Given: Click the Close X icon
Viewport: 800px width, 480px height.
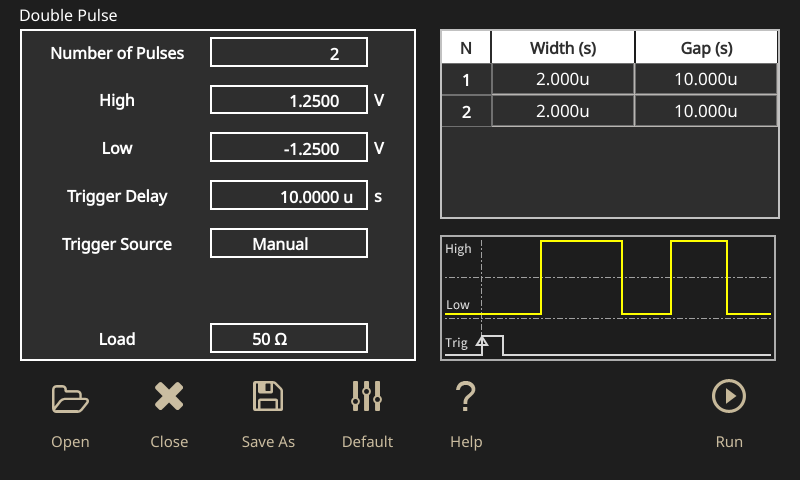Looking at the screenshot, I should tap(169, 398).
